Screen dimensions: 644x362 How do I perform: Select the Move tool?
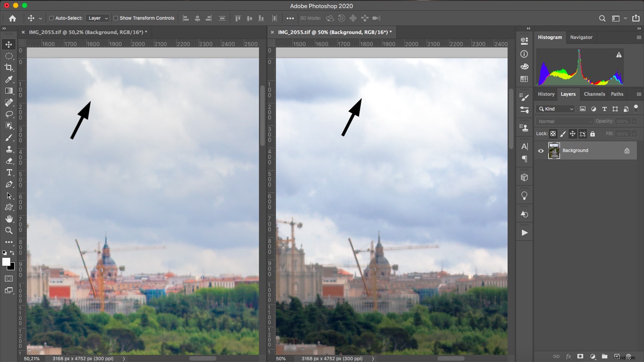[x=9, y=44]
